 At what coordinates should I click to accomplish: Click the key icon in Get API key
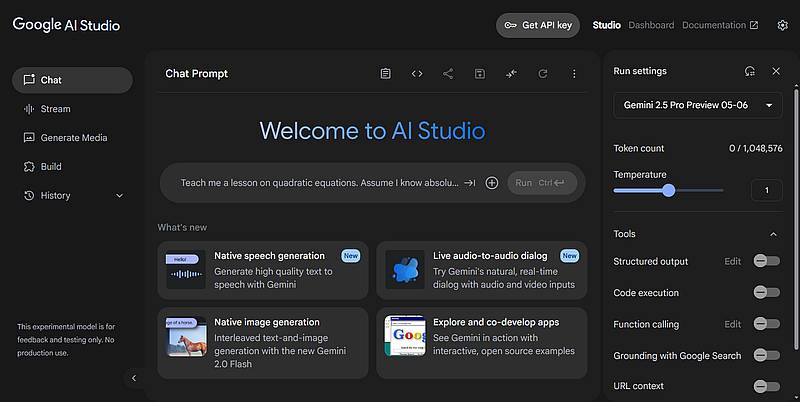(510, 25)
